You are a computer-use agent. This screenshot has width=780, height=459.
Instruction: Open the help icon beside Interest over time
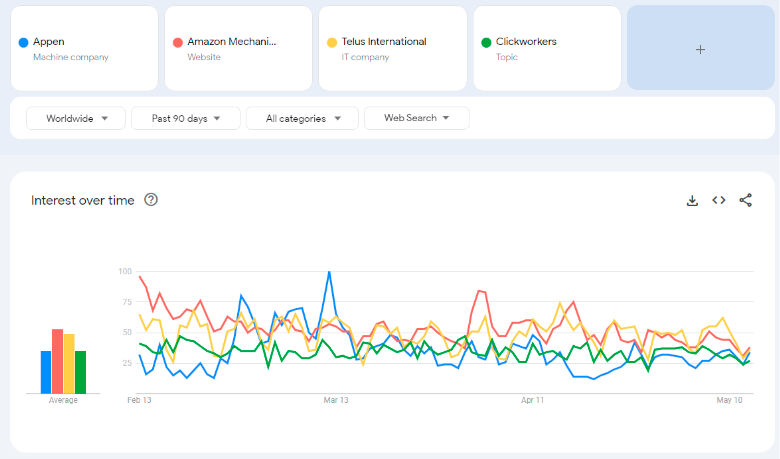[x=151, y=199]
